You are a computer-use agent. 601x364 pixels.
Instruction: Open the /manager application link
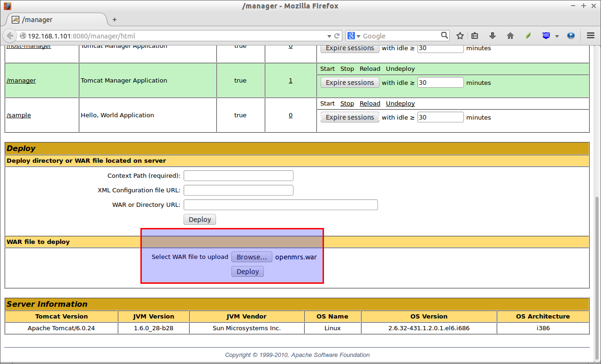(21, 81)
